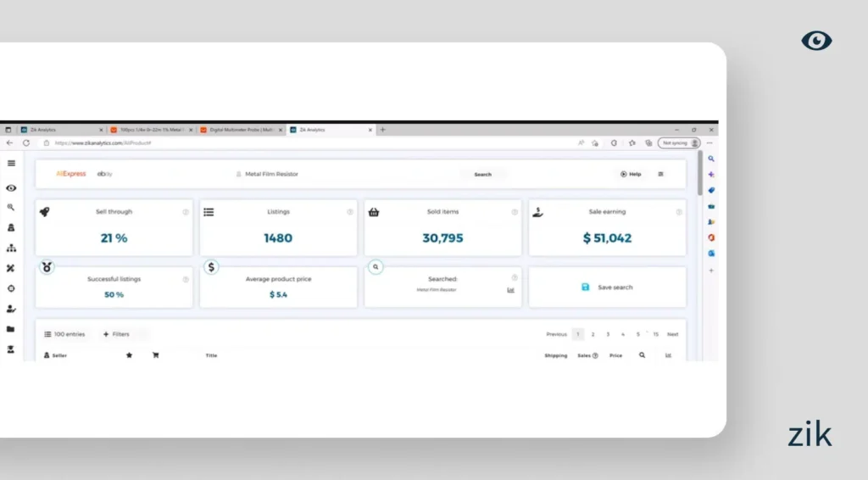Expand the Filters panel
Screen dimensions: 868x480
point(117,334)
